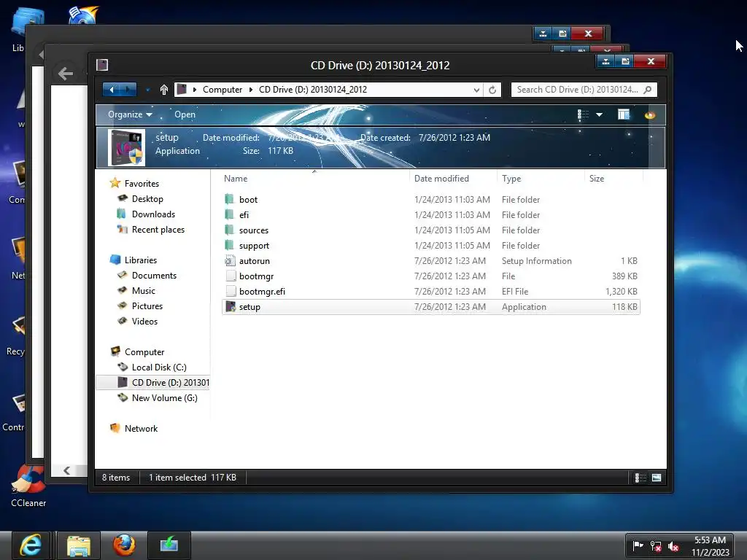Viewport: 747px width, 560px height.
Task: Open the download manager taskbar icon
Action: (x=169, y=545)
